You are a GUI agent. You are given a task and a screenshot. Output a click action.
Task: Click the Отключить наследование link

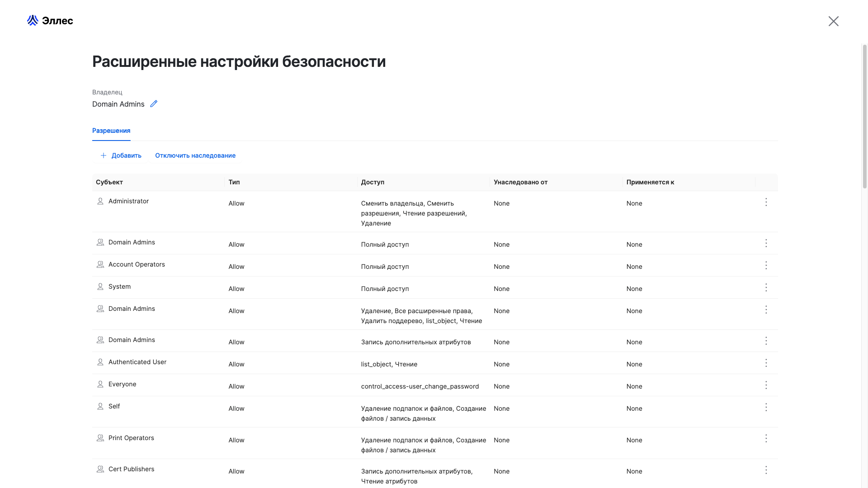point(195,155)
